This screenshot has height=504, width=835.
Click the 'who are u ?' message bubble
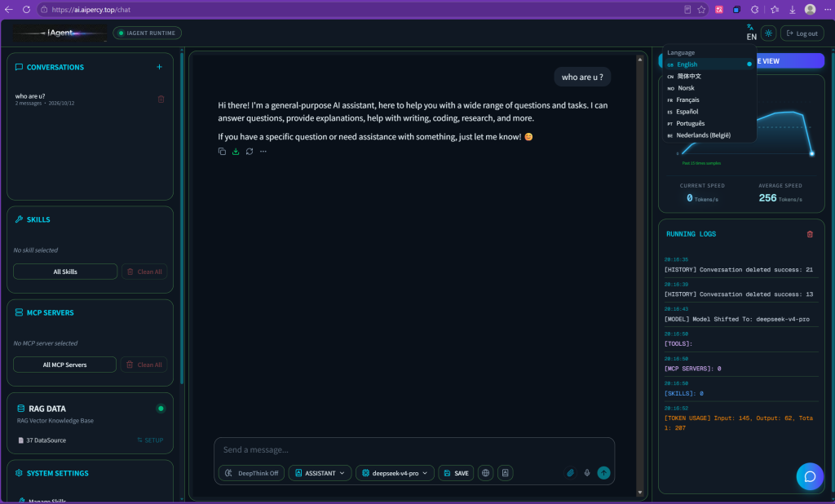(582, 77)
